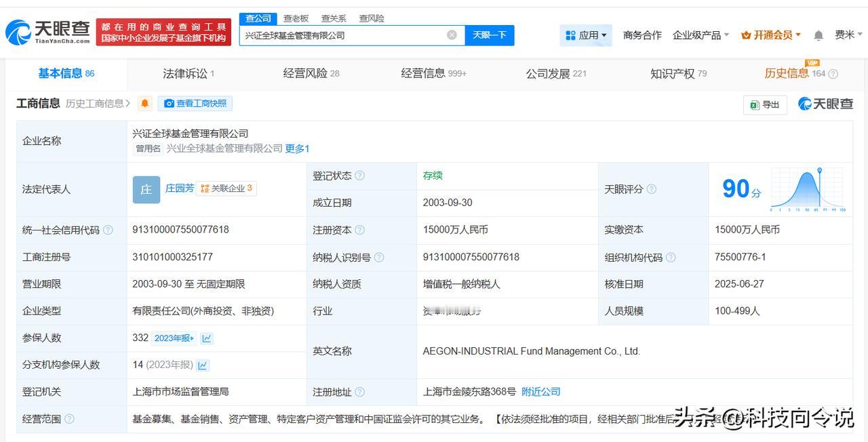The height and width of the screenshot is (442, 868).
Task: Click the help icon next to 统一社会信用代码
Action: point(107,230)
